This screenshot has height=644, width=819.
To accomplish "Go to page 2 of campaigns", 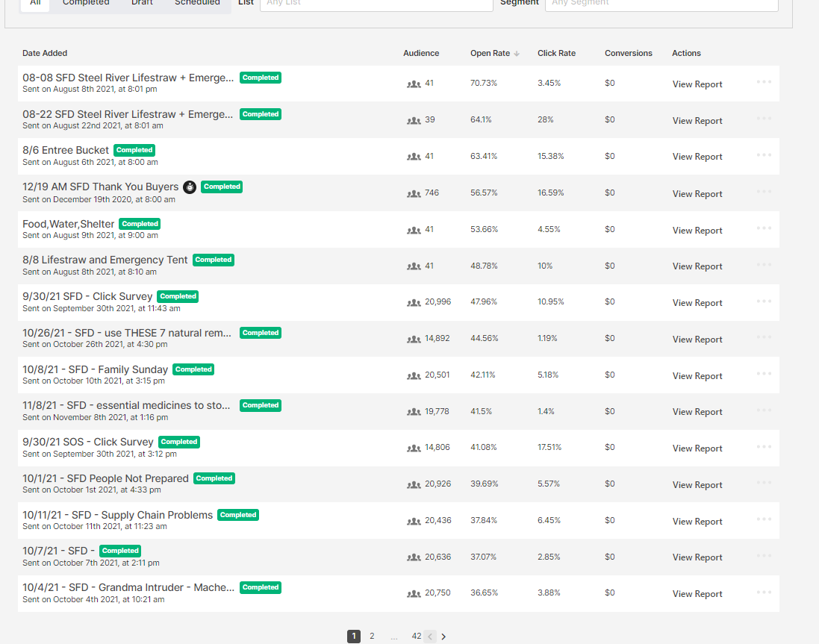I will [372, 637].
